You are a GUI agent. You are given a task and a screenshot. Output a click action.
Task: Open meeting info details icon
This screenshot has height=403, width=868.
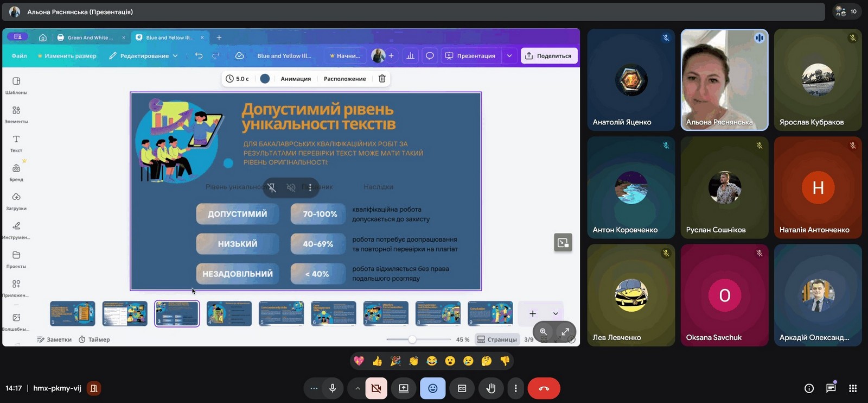(x=809, y=388)
